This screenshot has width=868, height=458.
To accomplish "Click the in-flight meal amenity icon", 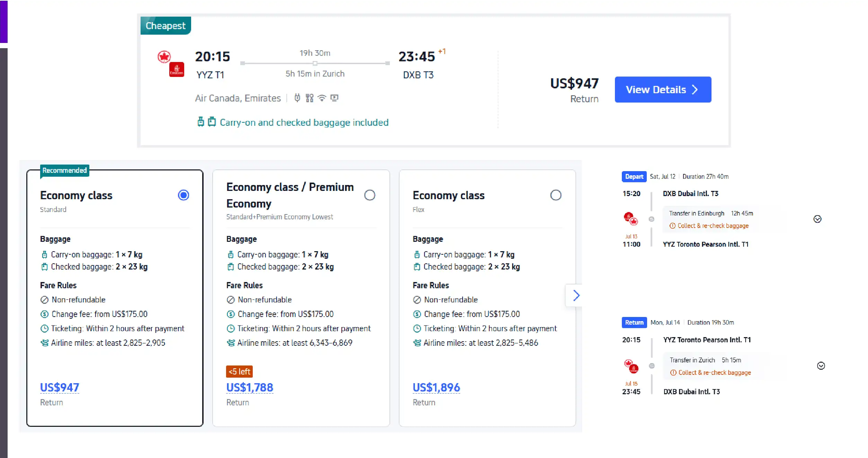I will [310, 98].
